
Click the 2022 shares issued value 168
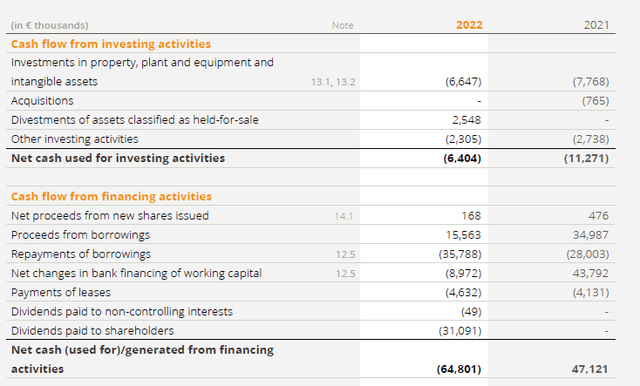tap(471, 216)
